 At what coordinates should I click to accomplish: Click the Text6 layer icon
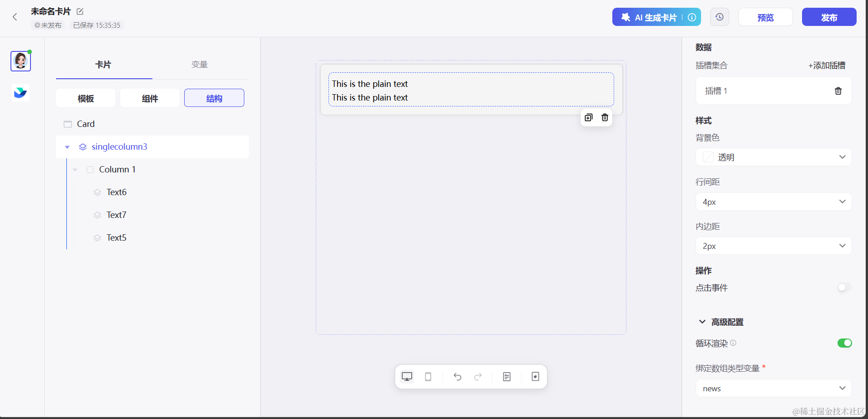97,192
